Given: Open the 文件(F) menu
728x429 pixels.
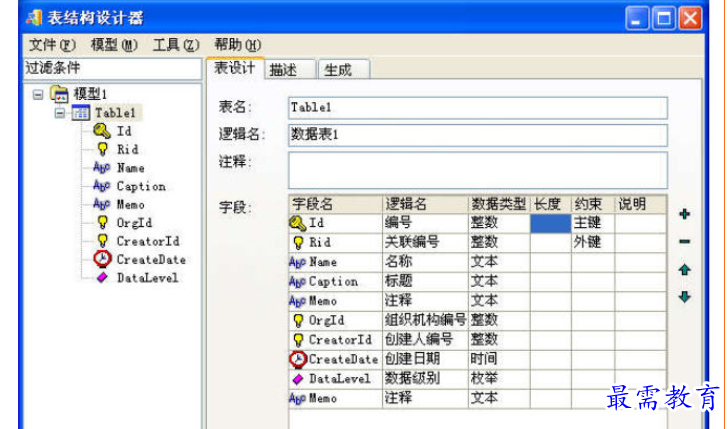Looking at the screenshot, I should [x=52, y=45].
